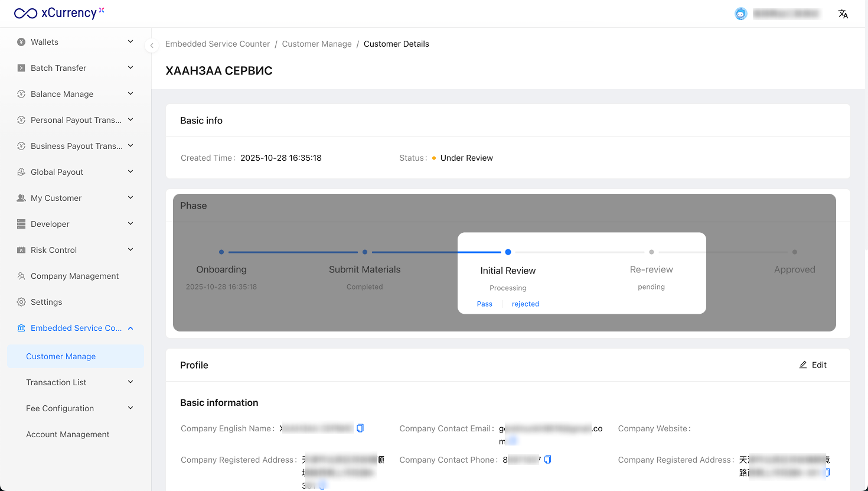Image resolution: width=868 pixels, height=491 pixels.
Task: Expand the Wallets menu
Action: (x=76, y=42)
